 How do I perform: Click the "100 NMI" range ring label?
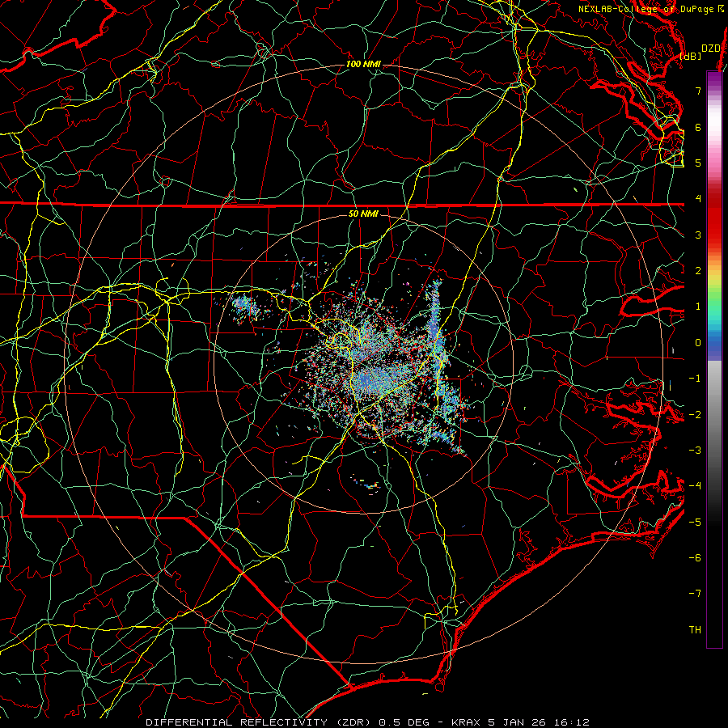coord(363,64)
